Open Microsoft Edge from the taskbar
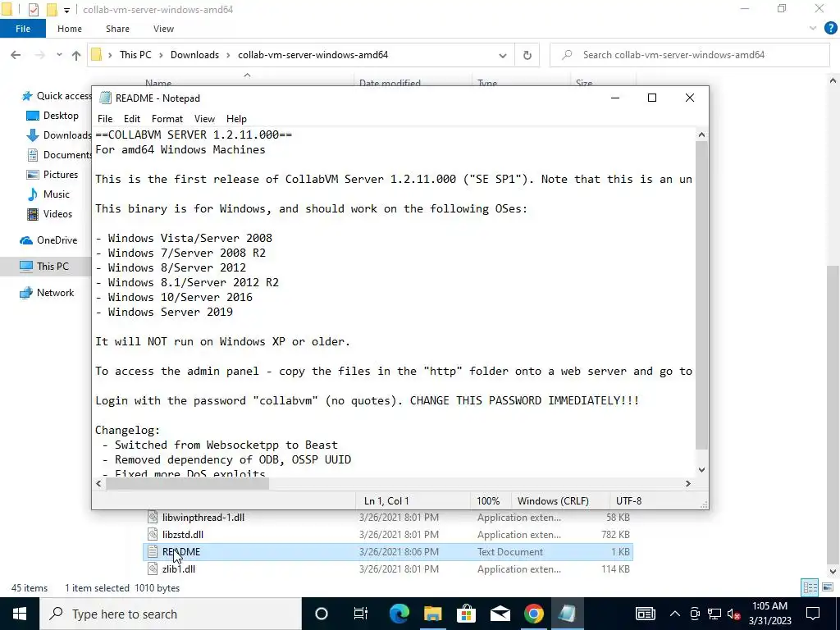 [399, 614]
